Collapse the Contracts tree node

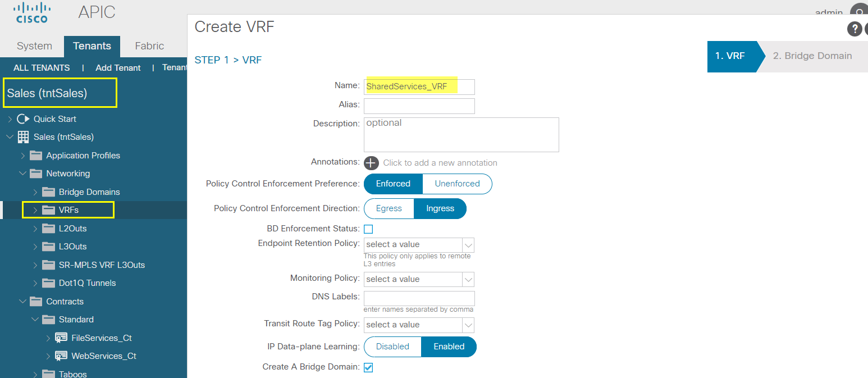[23, 301]
